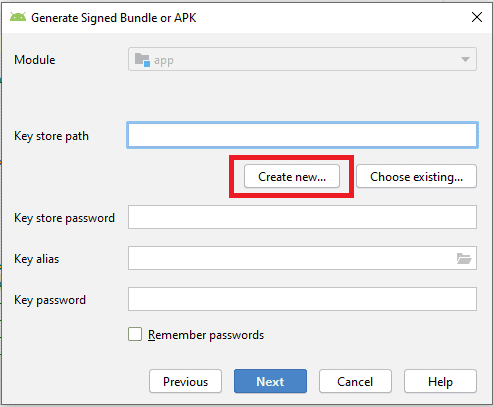Image resolution: width=493 pixels, height=407 pixels.
Task: Focus the Key store password field
Action: click(x=302, y=217)
